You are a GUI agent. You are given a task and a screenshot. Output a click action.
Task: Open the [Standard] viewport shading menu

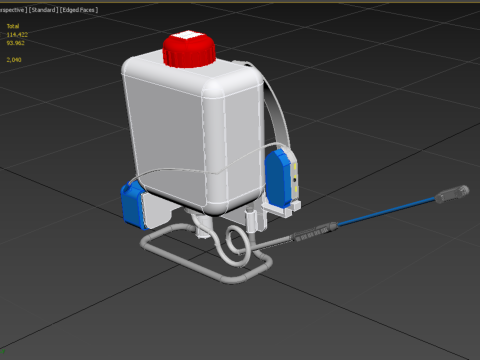coord(43,10)
